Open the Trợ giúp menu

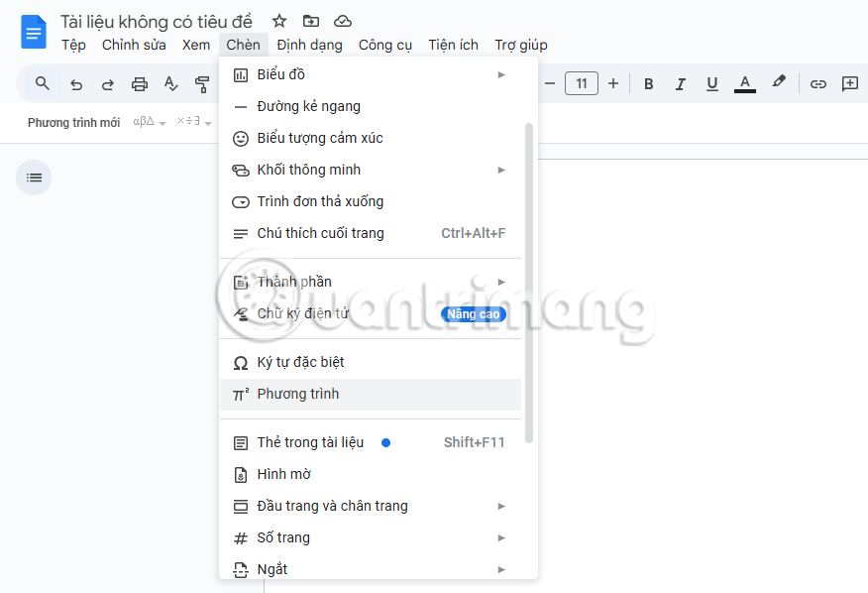[x=521, y=45]
